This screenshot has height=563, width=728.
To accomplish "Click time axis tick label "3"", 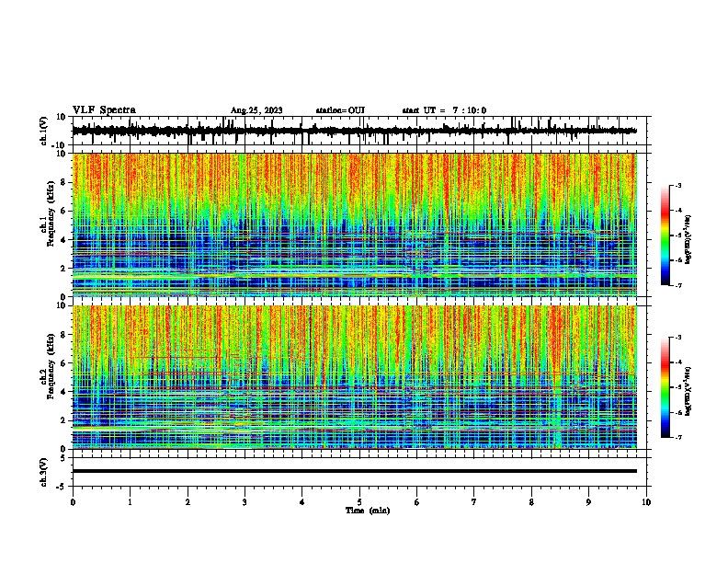I will click(245, 502).
